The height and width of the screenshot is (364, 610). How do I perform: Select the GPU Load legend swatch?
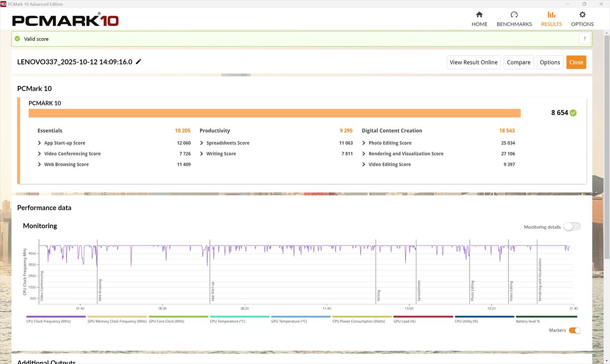tap(423, 316)
